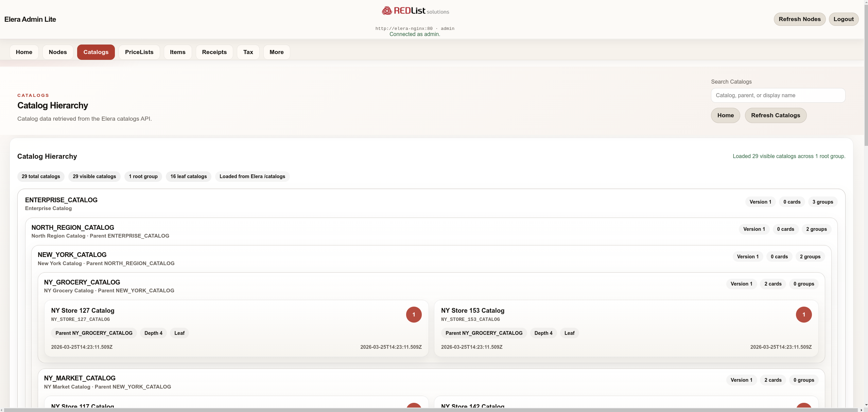Log out with the Logout button
This screenshot has width=868, height=412.
tap(843, 19)
